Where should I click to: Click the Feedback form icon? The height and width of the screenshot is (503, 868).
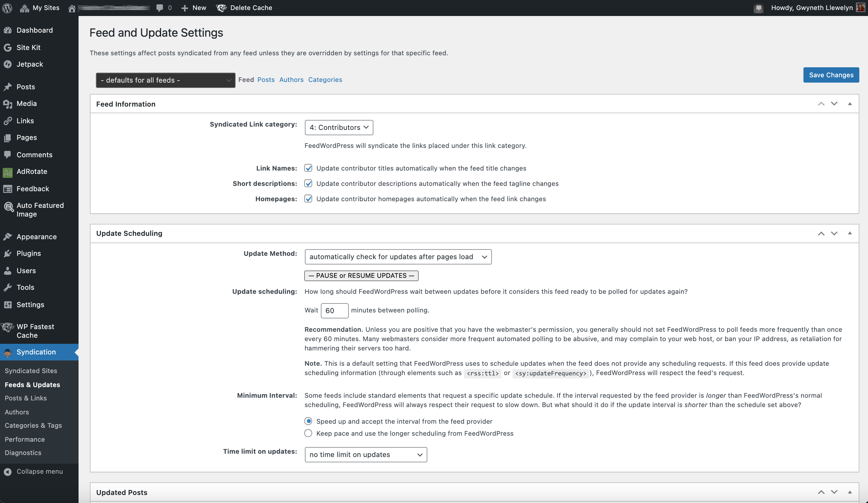[8, 189]
